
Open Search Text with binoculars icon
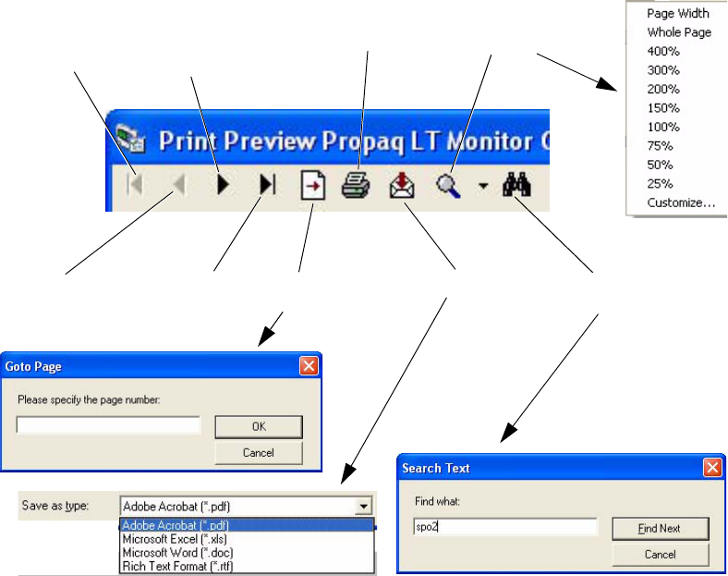516,185
